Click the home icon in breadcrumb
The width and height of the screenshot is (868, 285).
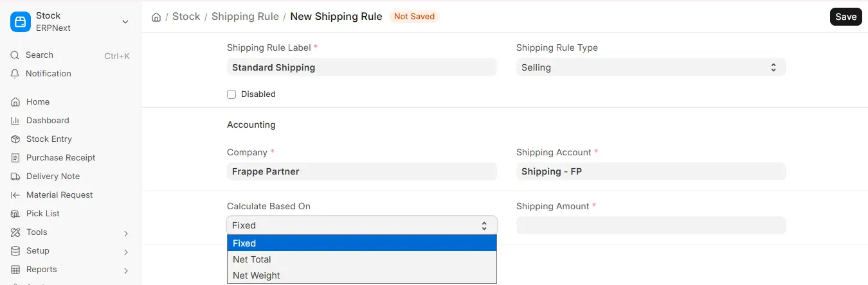click(x=156, y=17)
